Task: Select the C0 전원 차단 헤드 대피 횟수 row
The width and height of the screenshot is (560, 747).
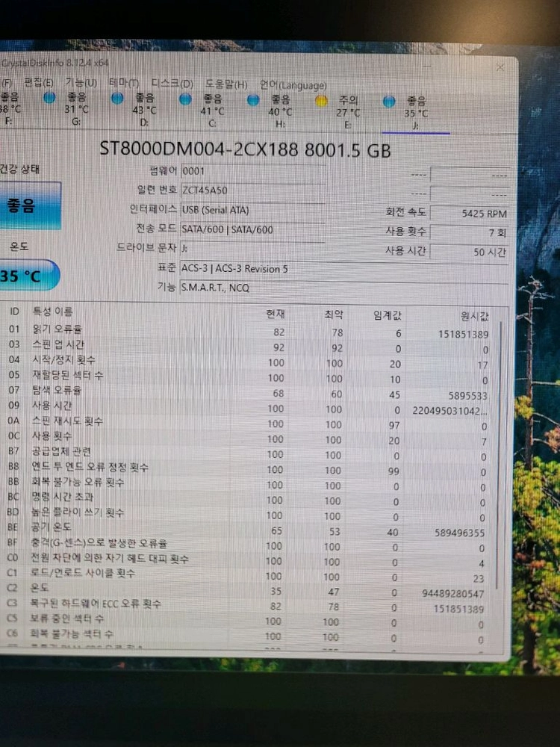Action: coord(249,560)
